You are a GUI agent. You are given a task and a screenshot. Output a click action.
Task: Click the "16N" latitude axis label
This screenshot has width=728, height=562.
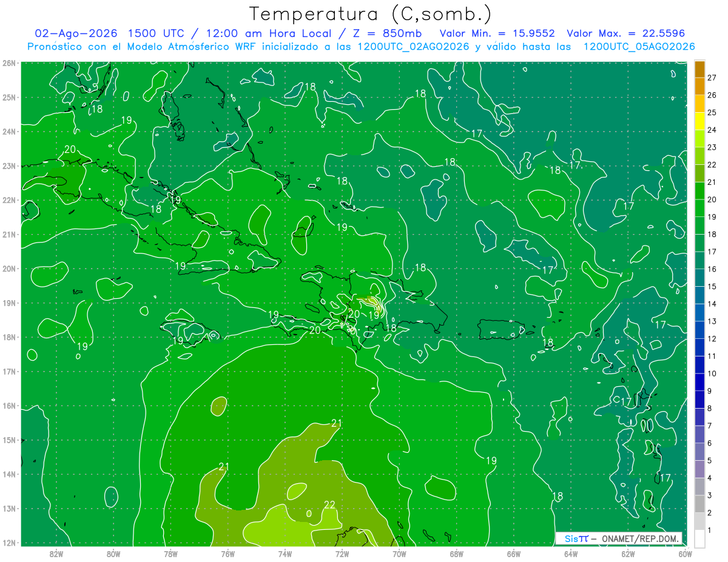click(8, 406)
